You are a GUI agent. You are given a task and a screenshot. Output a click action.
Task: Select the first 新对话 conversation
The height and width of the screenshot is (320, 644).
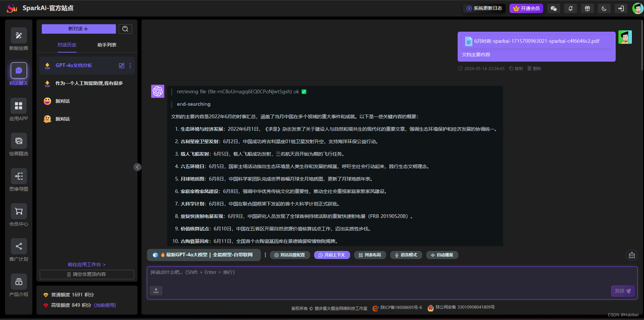pyautogui.click(x=87, y=101)
